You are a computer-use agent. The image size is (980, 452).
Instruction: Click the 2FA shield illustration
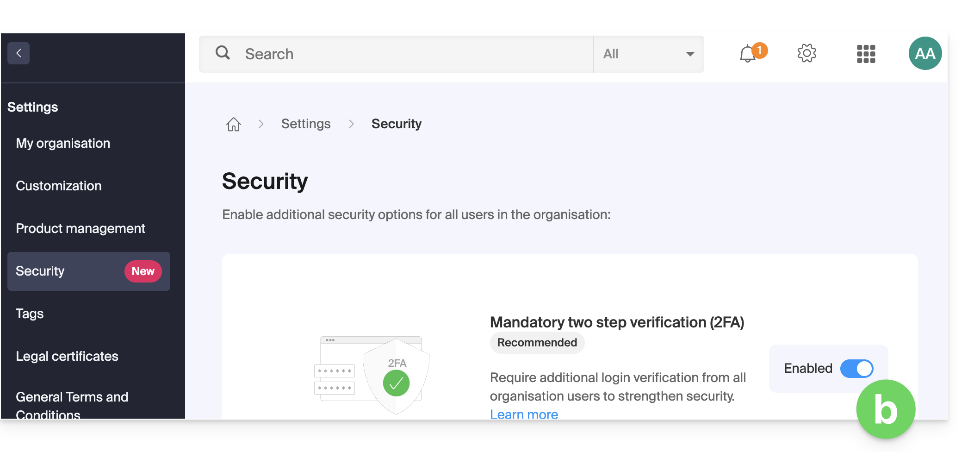tap(372, 375)
